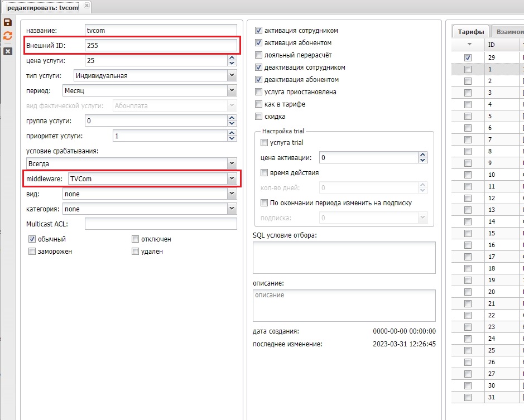Decrease 'приоритет услуги' with down spinner arrow
This screenshot has height=420, width=524.
(x=232, y=138)
